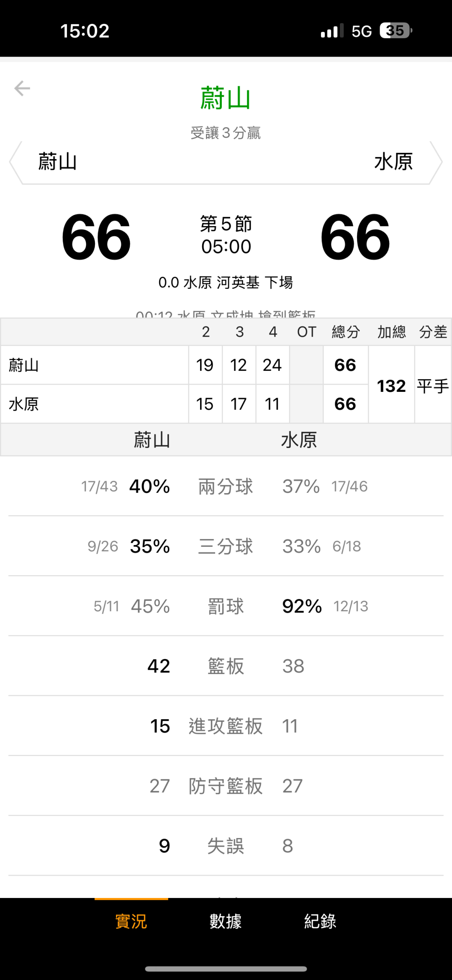Switch to the 數據 tab
The width and height of the screenshot is (452, 980).
point(226,921)
